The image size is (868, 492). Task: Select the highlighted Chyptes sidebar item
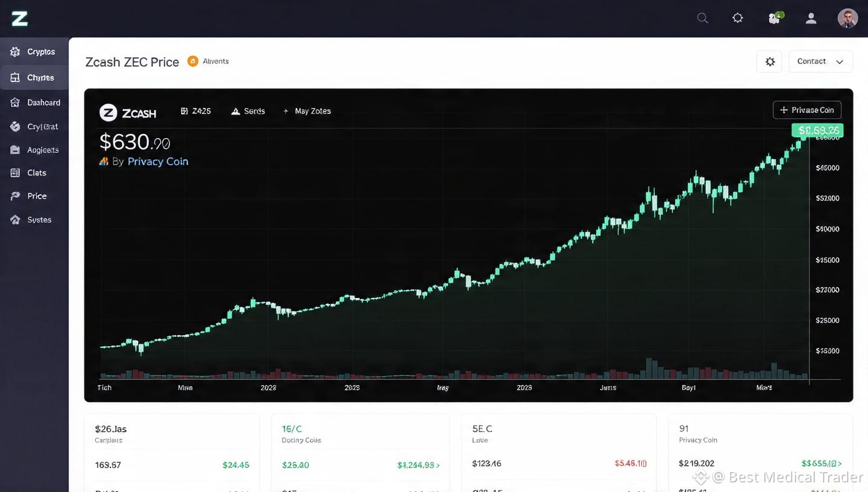tap(34, 78)
